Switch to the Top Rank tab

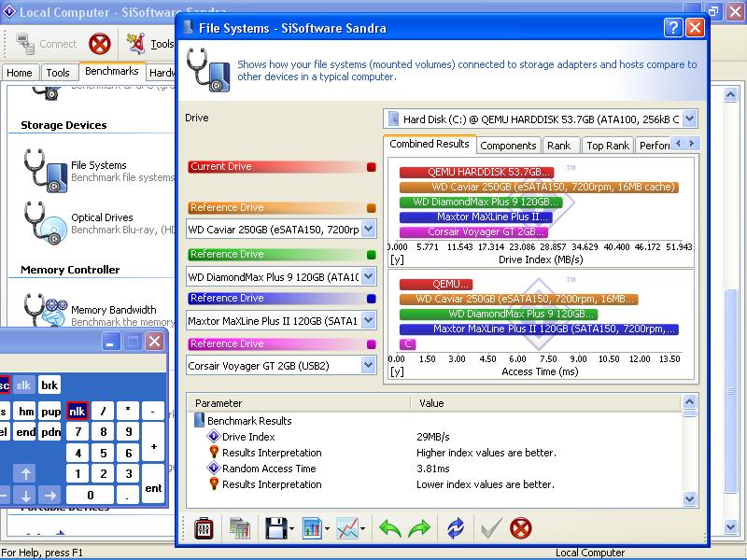tap(607, 146)
